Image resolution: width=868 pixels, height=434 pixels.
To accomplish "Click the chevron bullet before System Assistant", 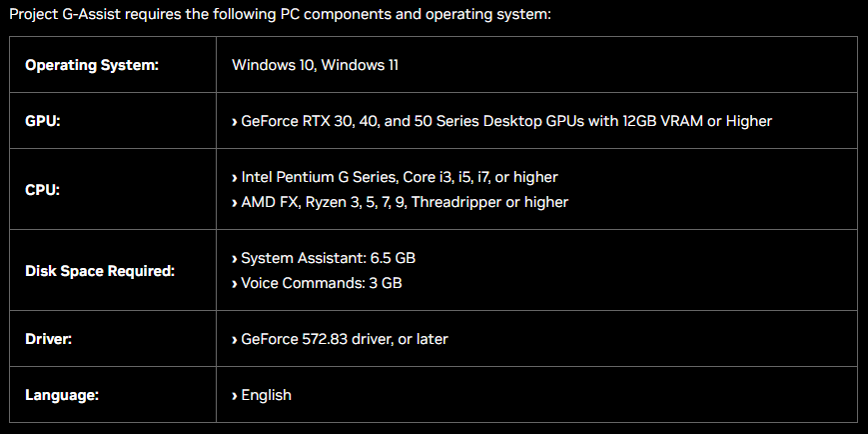I will point(235,259).
